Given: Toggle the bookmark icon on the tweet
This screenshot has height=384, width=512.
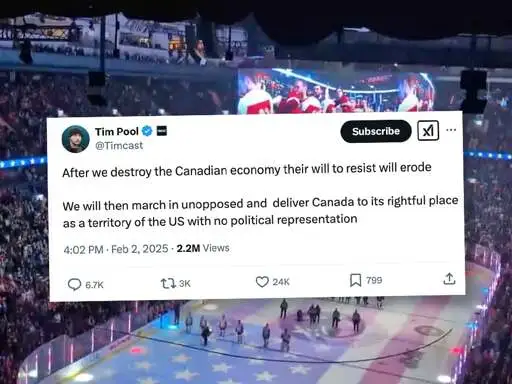Looking at the screenshot, I should click(x=356, y=280).
